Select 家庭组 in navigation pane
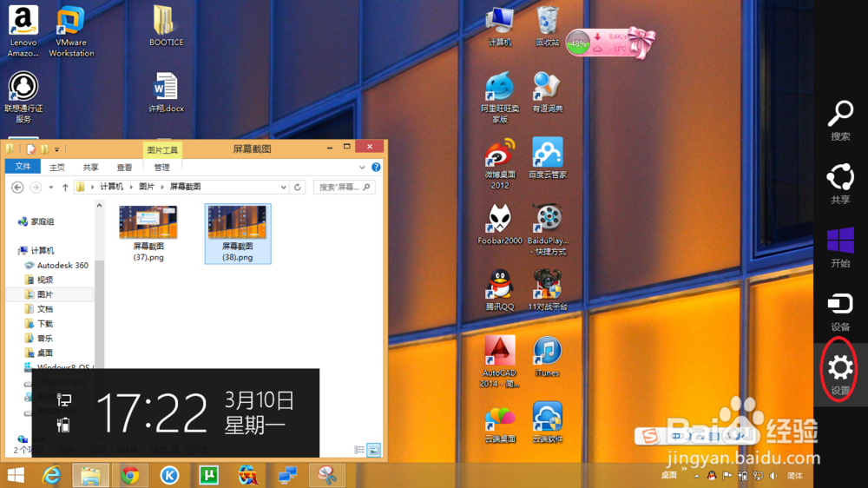Image resolution: width=868 pixels, height=488 pixels. point(36,221)
